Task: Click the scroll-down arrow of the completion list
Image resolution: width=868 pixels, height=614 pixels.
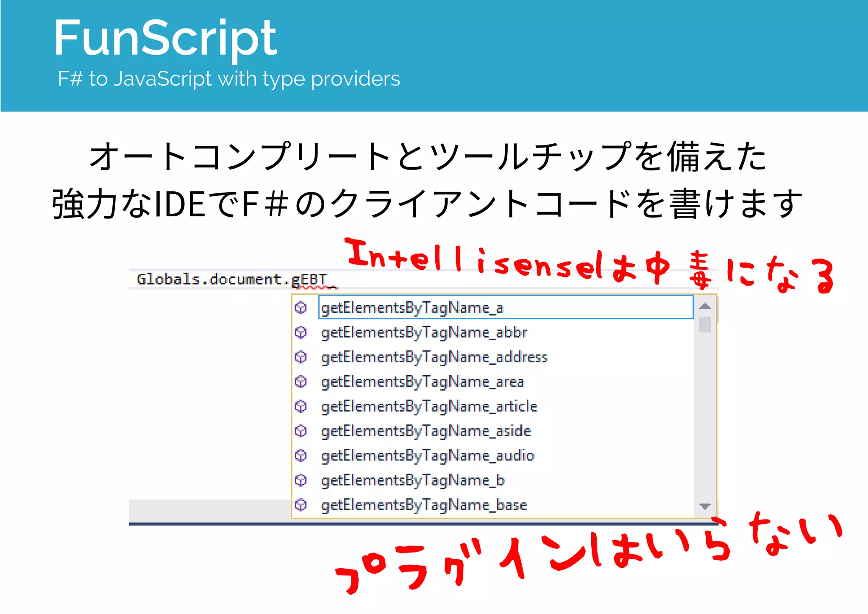Action: [x=705, y=506]
